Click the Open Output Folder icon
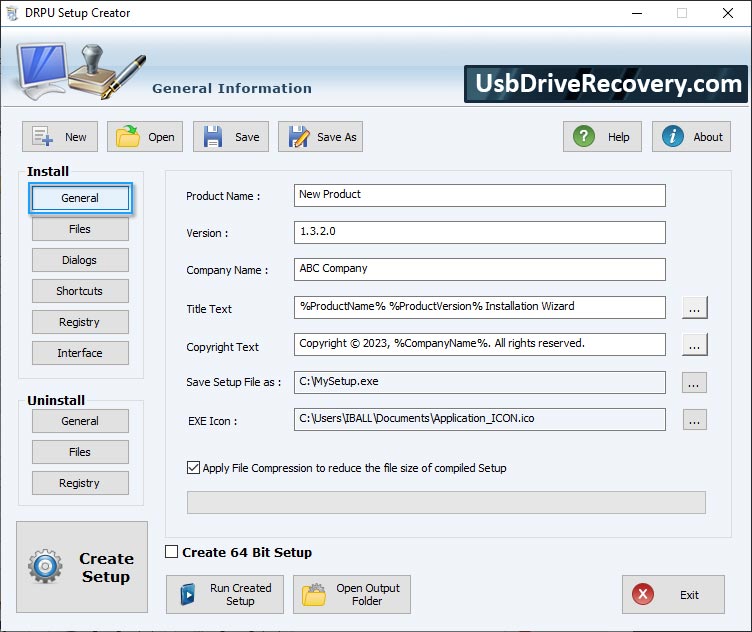Image resolution: width=752 pixels, height=632 pixels. click(314, 595)
